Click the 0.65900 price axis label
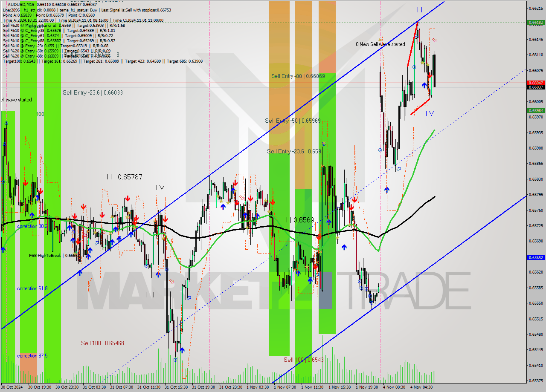The width and height of the screenshot is (546, 392). [x=536, y=148]
